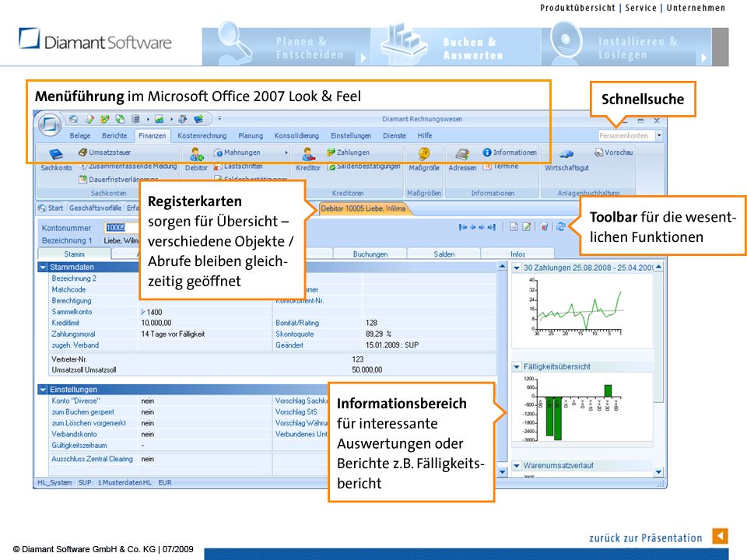Open the round Diamant application menu orb

point(50,124)
